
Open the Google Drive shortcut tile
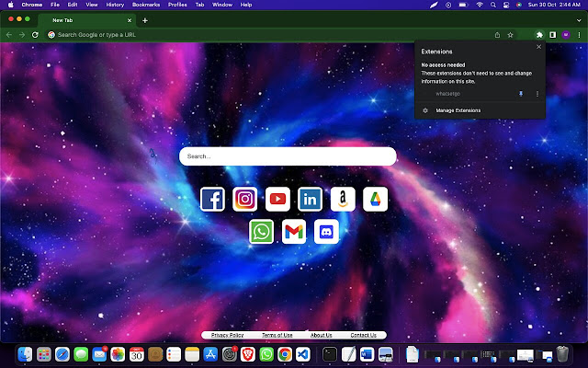point(376,199)
